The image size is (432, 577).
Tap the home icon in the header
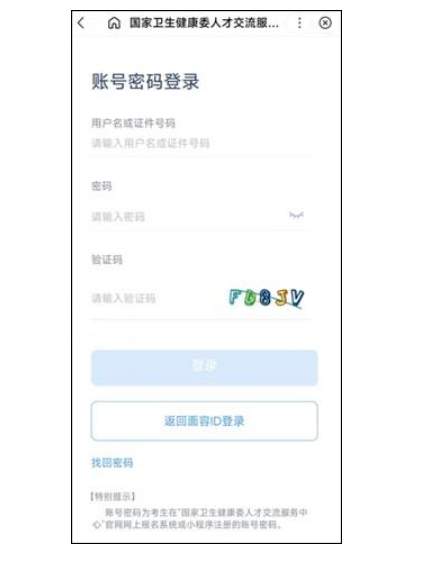click(x=114, y=23)
